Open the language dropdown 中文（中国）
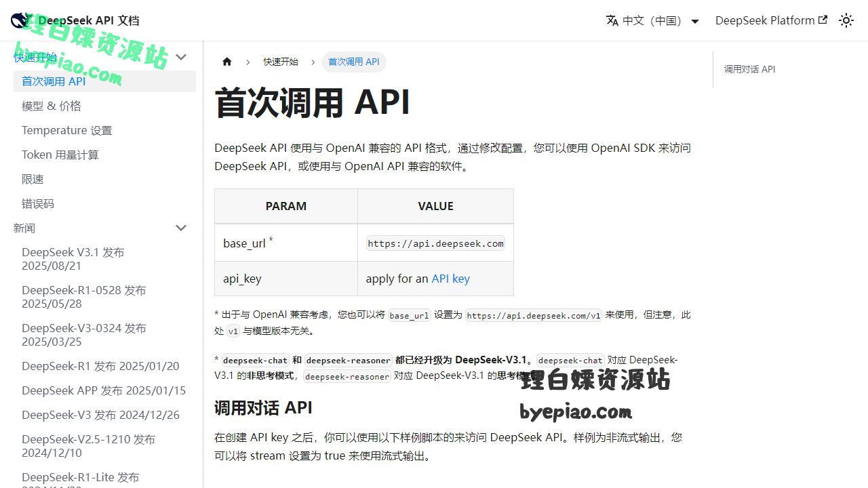 [x=652, y=20]
